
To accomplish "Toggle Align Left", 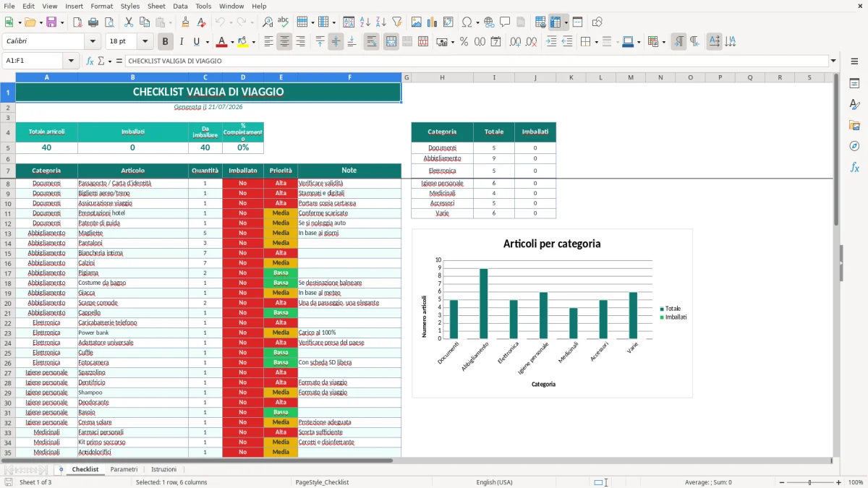I will [268, 42].
